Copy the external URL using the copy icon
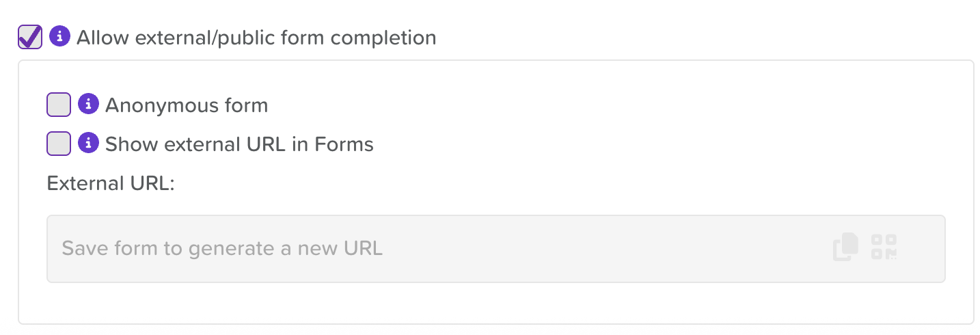Image resolution: width=980 pixels, height=335 pixels. tap(846, 247)
